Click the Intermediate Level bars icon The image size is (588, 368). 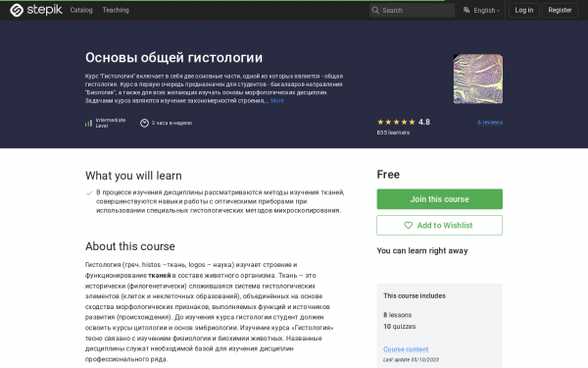click(x=88, y=123)
